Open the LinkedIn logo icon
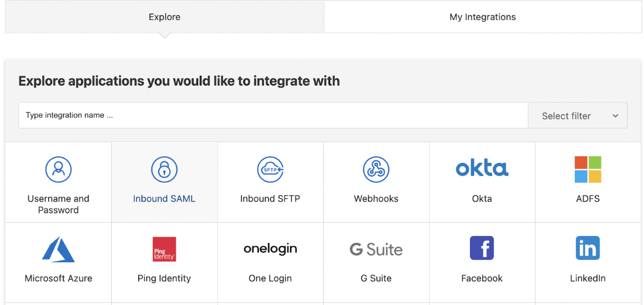 [587, 248]
